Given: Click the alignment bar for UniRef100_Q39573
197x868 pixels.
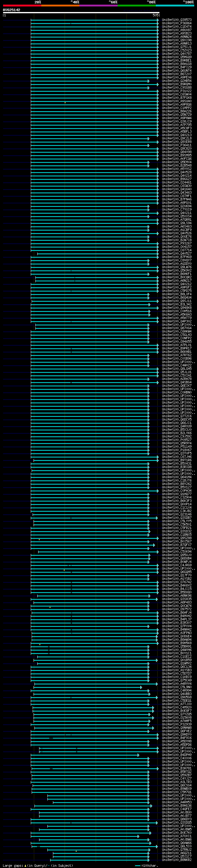Looking at the screenshot, I should point(94,20).
